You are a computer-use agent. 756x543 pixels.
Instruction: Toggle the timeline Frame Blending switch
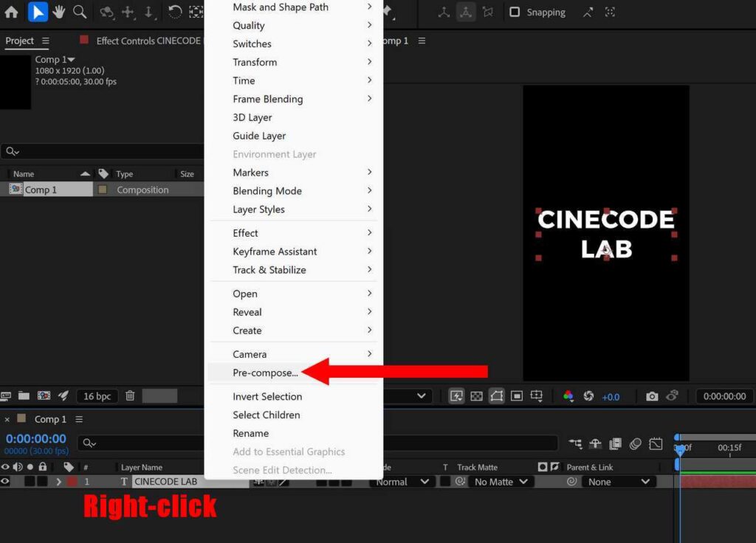[x=615, y=443]
